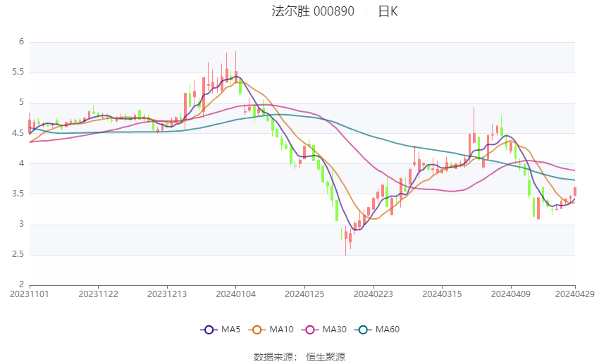Click the y-axis value 3.5

[18, 194]
